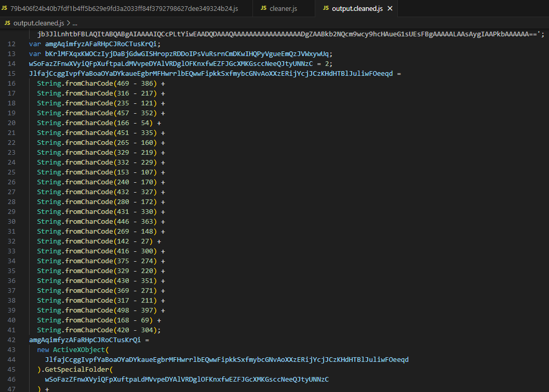The height and width of the screenshot is (392, 549).
Task: Click 'String.fromCharCode(269 - 148)' line
Action: point(101,232)
